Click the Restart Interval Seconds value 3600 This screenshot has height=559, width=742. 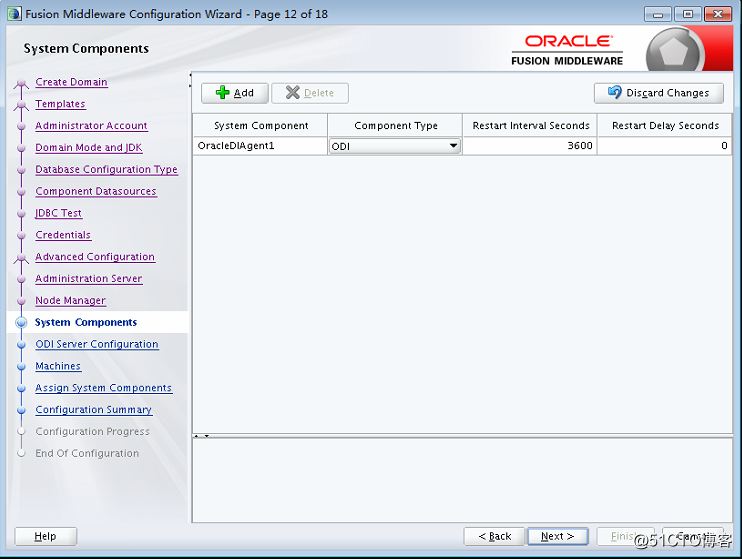[530, 146]
